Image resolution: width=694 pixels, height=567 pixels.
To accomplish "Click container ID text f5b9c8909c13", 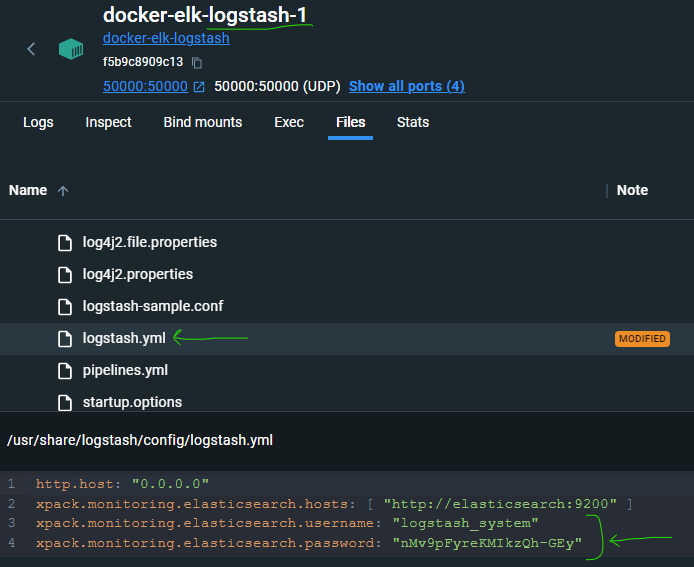I will click(143, 62).
